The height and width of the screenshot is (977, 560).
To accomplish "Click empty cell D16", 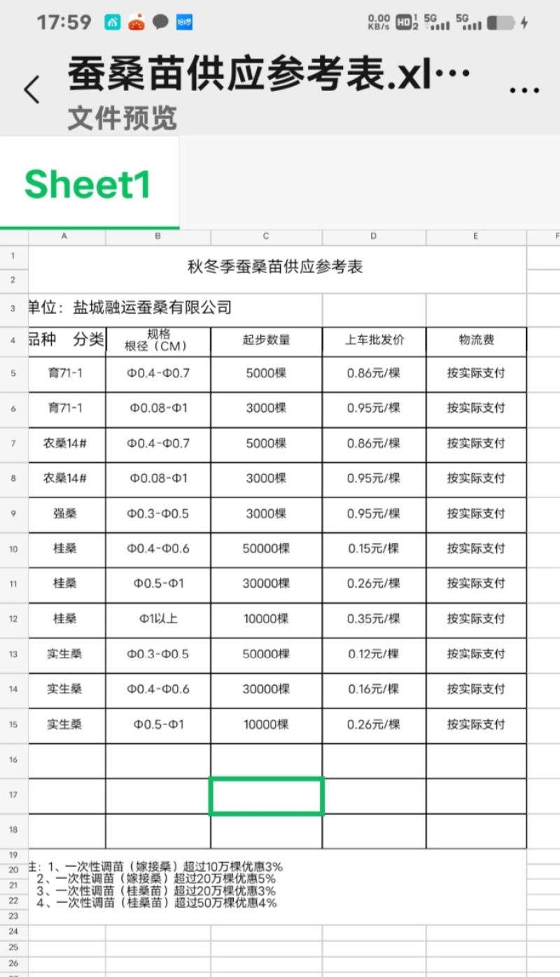I will [374, 761].
